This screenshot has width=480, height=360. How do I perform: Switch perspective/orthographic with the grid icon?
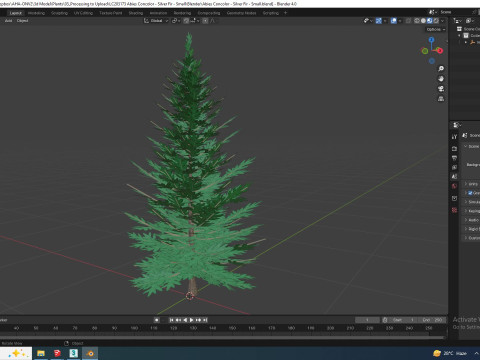(441, 99)
